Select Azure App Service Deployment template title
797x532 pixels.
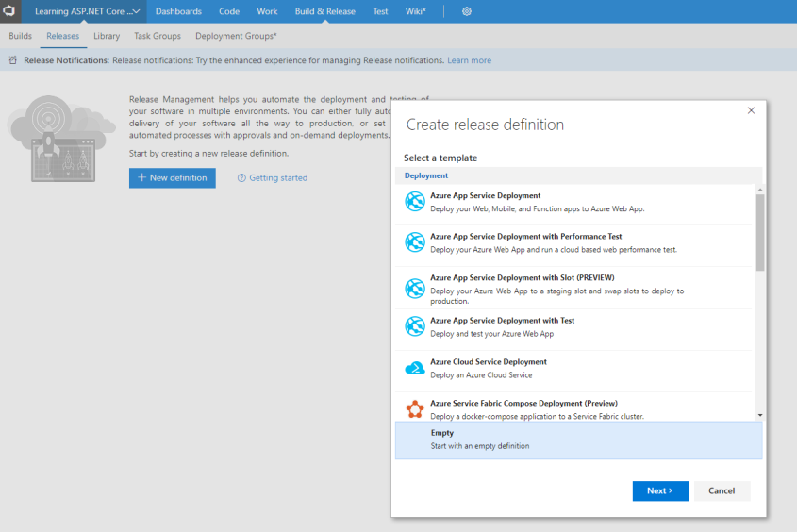coord(486,195)
